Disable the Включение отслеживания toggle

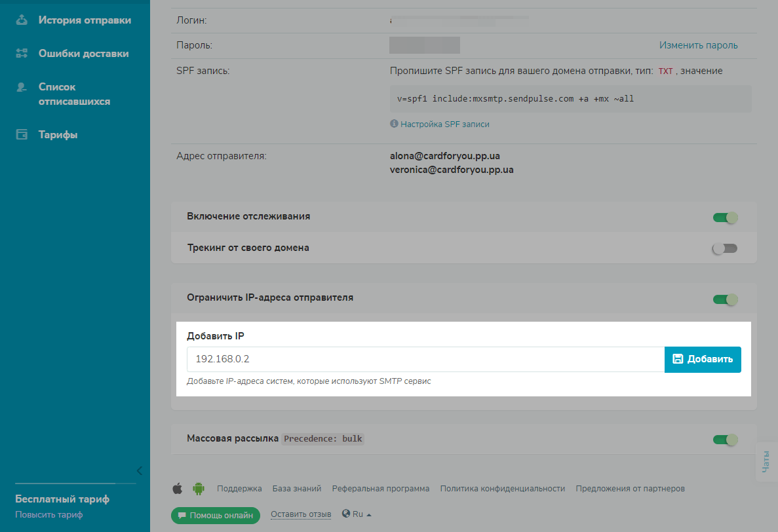click(x=725, y=217)
